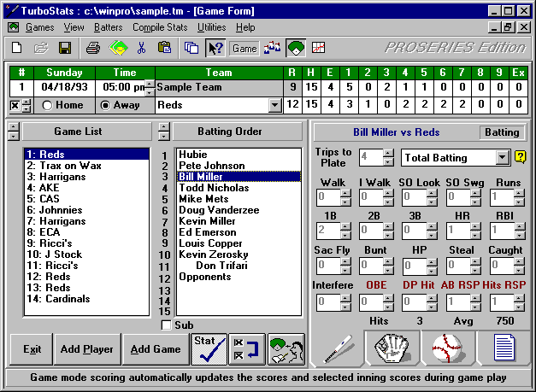536x392 pixels.
Task: Expand the Total Batting dropdown
Action: [x=502, y=158]
